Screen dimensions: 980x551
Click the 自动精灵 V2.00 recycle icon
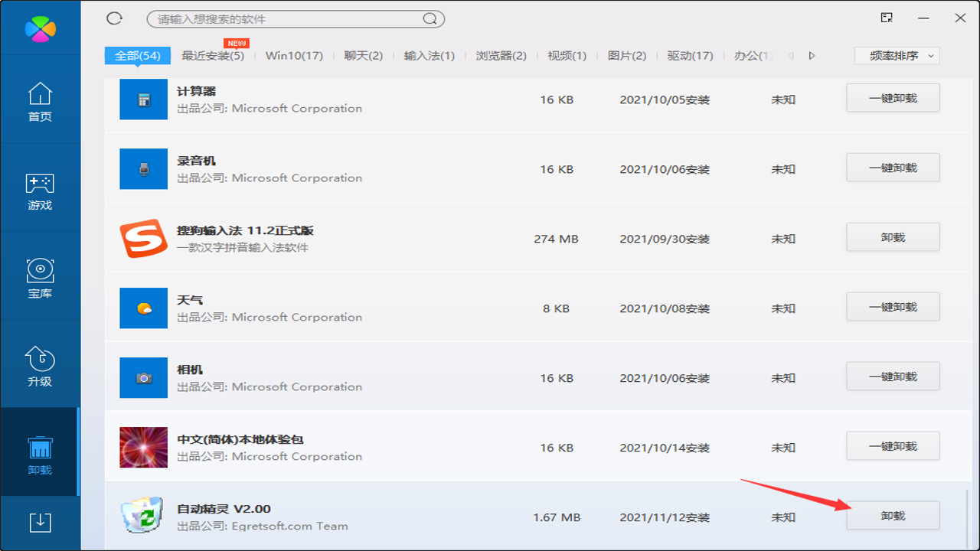point(143,515)
